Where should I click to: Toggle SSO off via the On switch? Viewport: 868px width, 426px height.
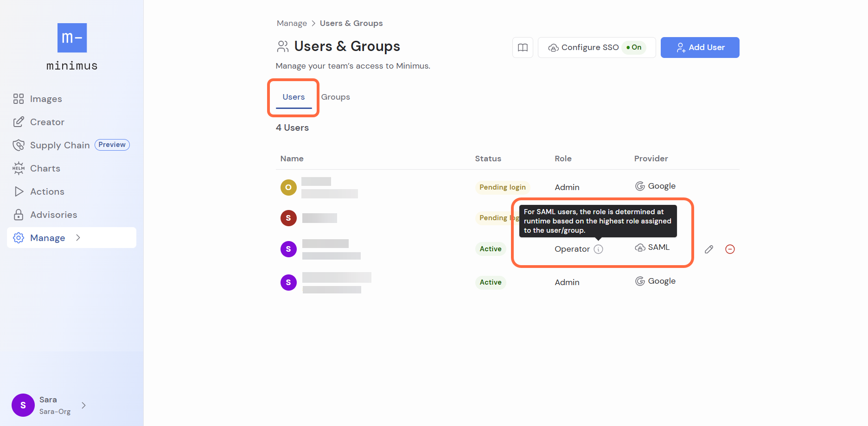635,47
